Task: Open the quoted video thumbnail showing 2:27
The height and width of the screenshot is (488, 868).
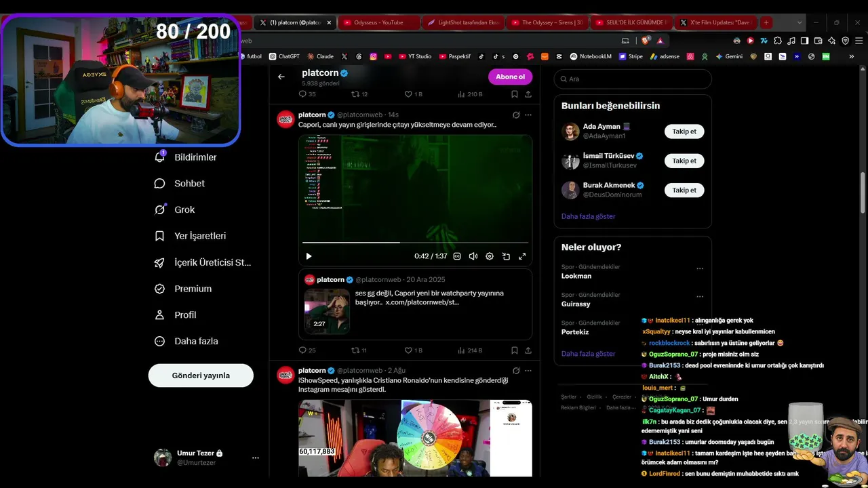Action: point(327,310)
